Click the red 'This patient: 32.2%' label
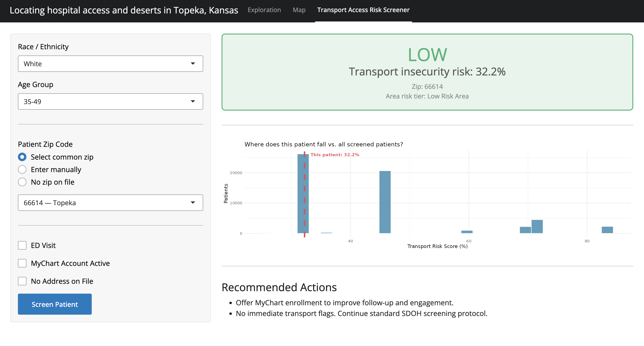The height and width of the screenshot is (346, 644). click(x=335, y=155)
